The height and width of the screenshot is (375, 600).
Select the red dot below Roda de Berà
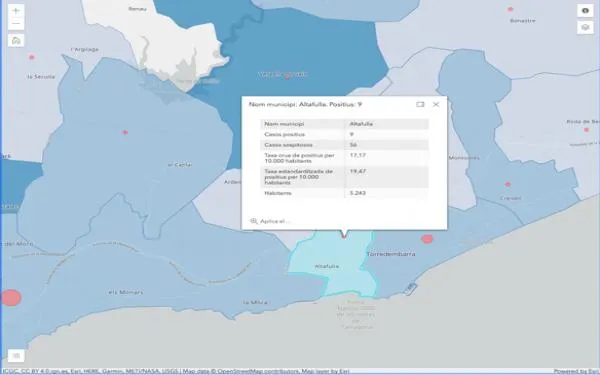click(x=586, y=130)
